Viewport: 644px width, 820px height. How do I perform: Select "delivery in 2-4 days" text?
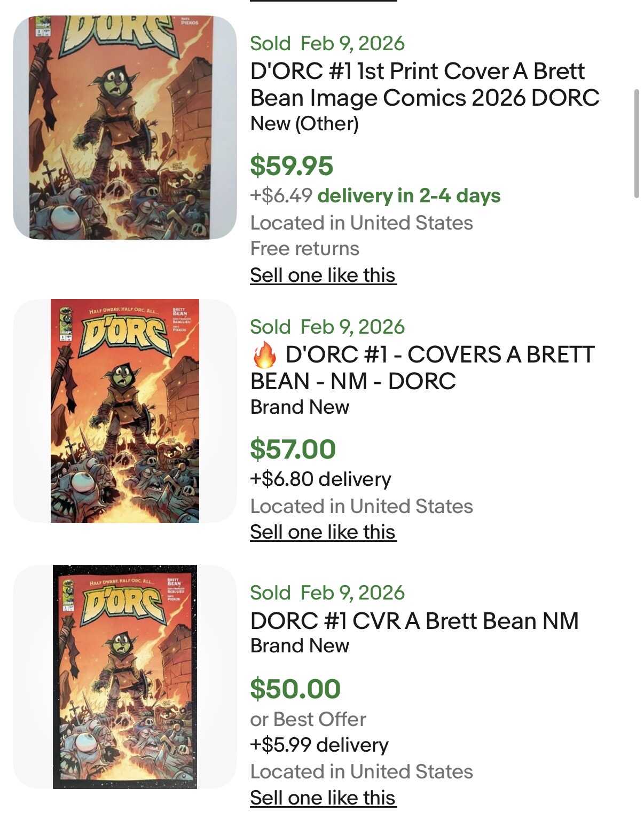click(409, 196)
